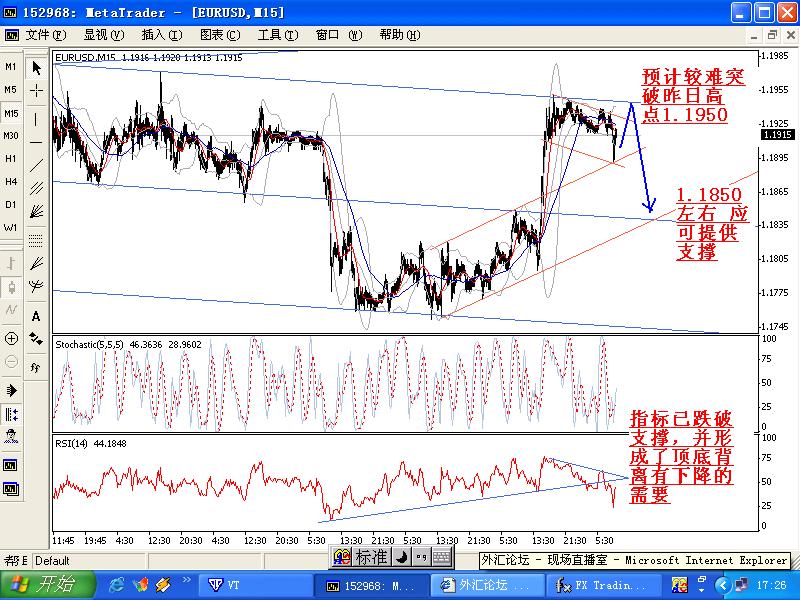Select the arrows symbols tool
This screenshot has width=800, height=600.
pyautogui.click(x=36, y=339)
